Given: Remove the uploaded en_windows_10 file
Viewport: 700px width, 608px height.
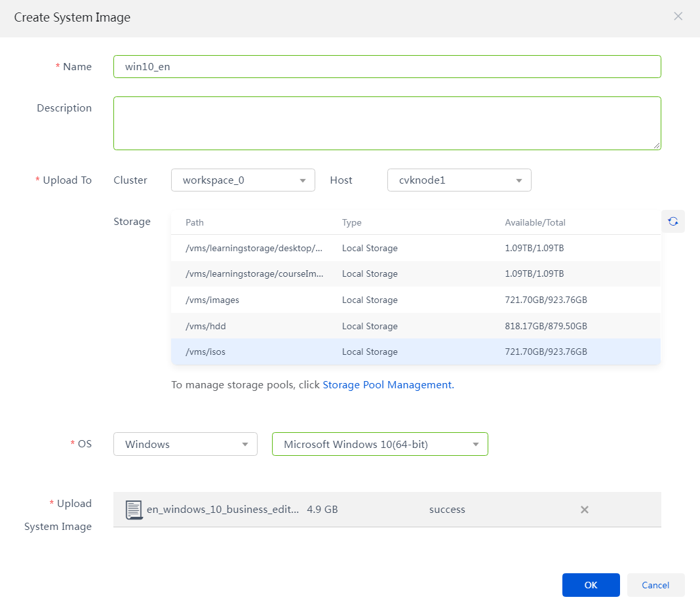Looking at the screenshot, I should [x=585, y=510].
